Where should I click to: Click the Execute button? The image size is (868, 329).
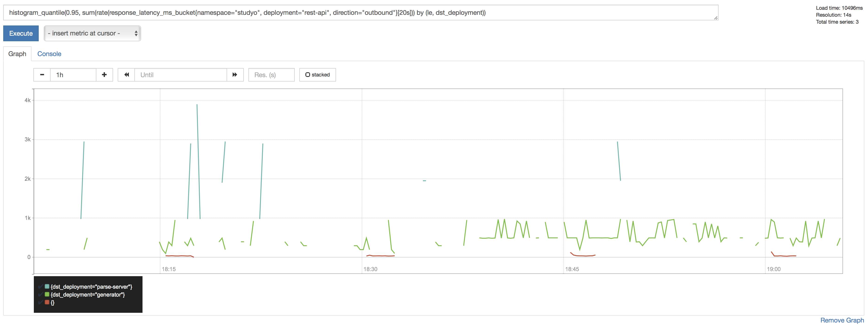click(21, 33)
